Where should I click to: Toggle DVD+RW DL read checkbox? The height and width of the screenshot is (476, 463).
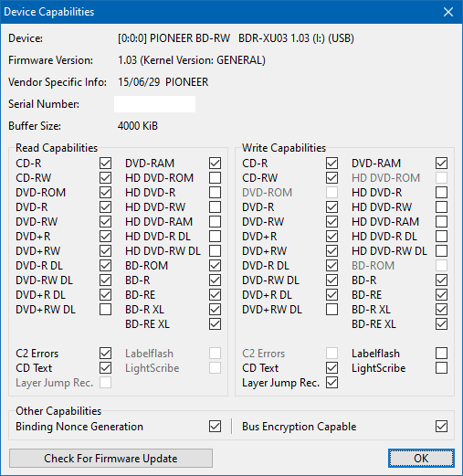[105, 310]
